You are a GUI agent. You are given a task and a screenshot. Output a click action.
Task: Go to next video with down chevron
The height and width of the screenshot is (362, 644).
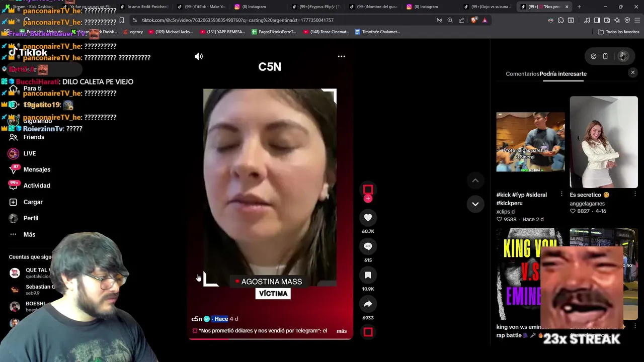pyautogui.click(x=475, y=204)
